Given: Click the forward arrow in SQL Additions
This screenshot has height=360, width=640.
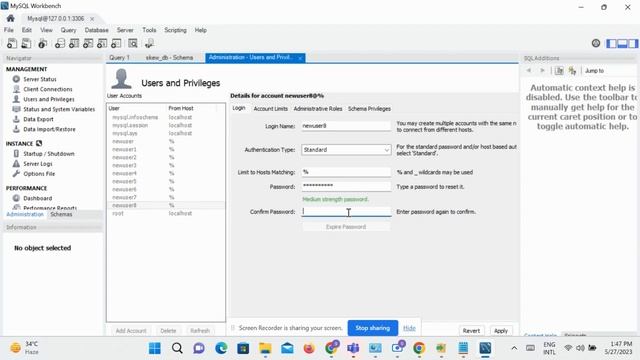Looking at the screenshot, I should 542,71.
